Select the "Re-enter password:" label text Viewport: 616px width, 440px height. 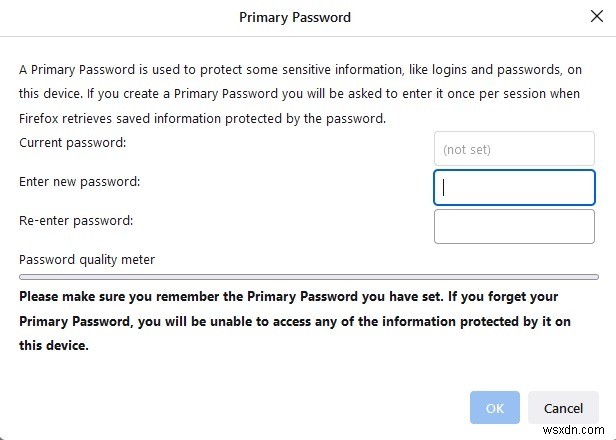coord(75,220)
